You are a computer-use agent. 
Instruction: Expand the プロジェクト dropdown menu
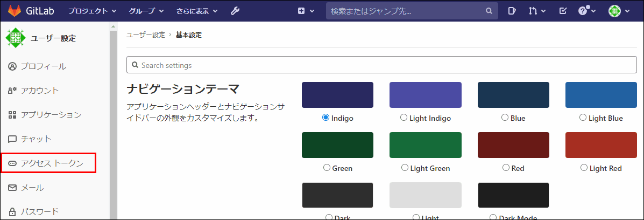point(92,11)
